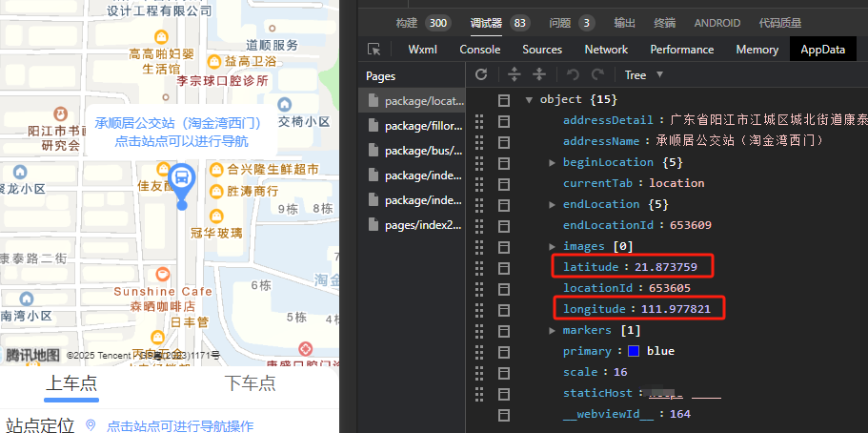Image resolution: width=868 pixels, height=433 pixels.
Task: Open the 问题 panel tab
Action: (572, 23)
